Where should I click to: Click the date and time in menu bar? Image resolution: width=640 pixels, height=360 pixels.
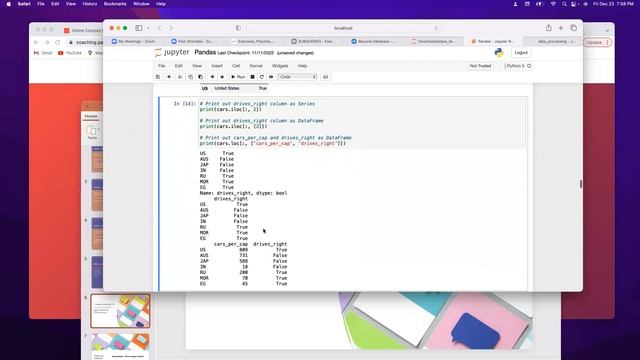[613, 4]
